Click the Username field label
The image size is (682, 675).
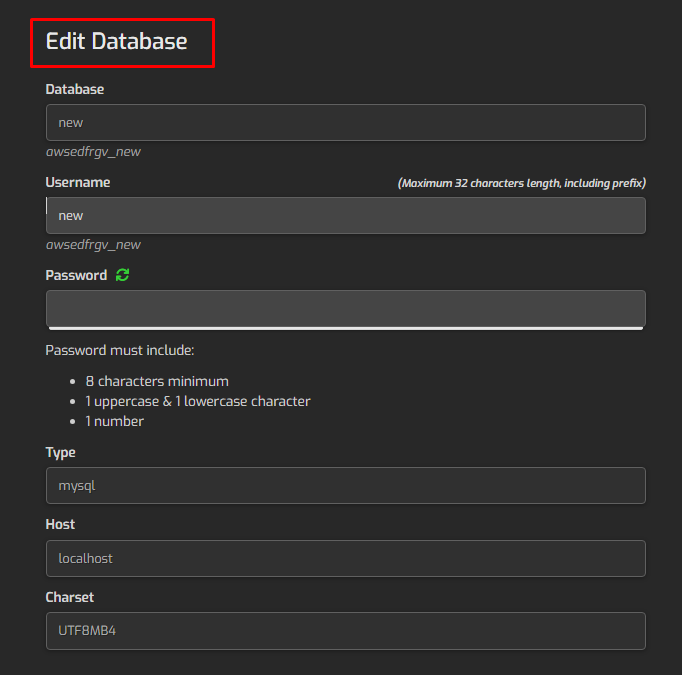click(x=78, y=182)
